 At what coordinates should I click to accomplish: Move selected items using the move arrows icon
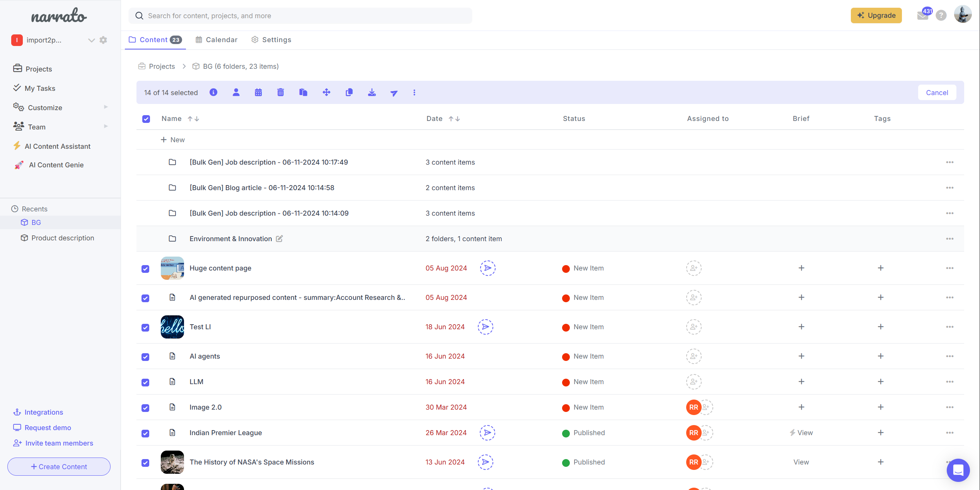326,92
